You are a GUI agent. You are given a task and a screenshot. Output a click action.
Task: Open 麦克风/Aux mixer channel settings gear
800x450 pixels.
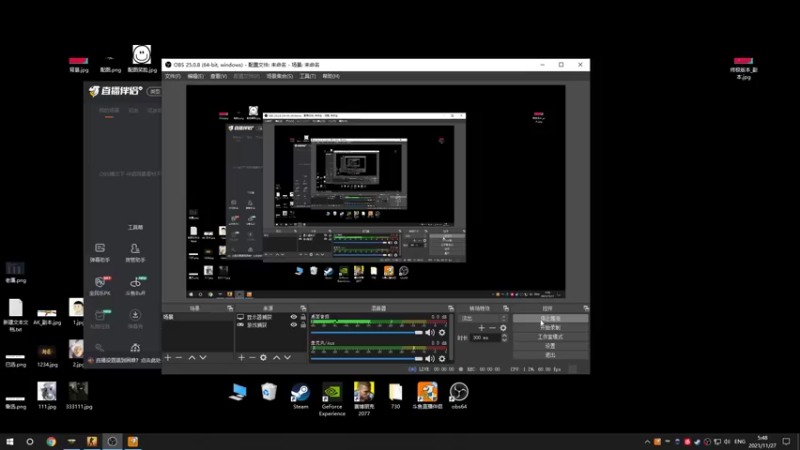point(442,359)
